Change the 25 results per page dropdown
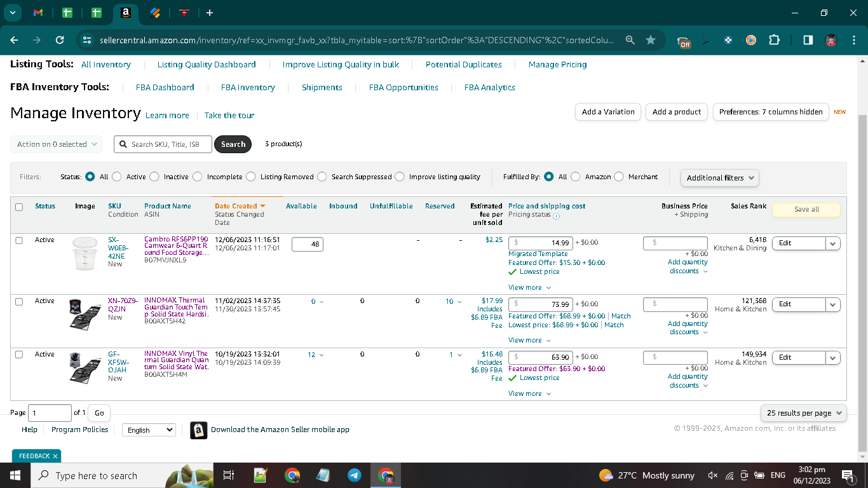 pyautogui.click(x=804, y=413)
